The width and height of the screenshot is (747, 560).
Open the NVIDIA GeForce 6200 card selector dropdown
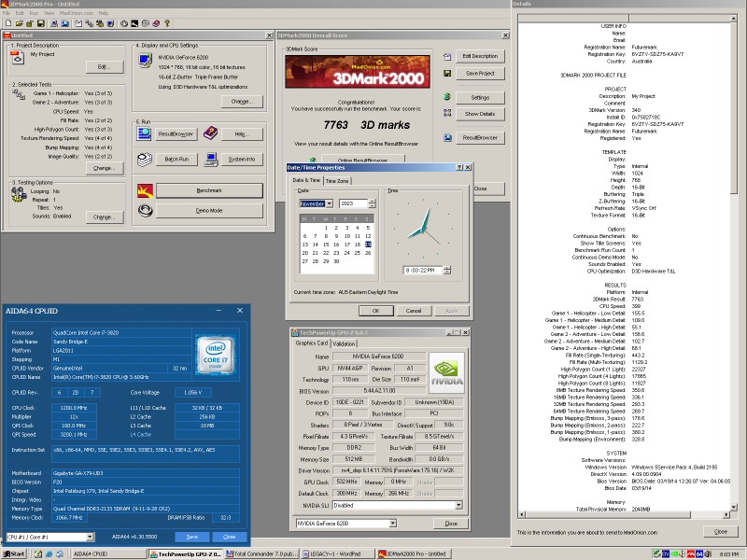tap(392, 524)
